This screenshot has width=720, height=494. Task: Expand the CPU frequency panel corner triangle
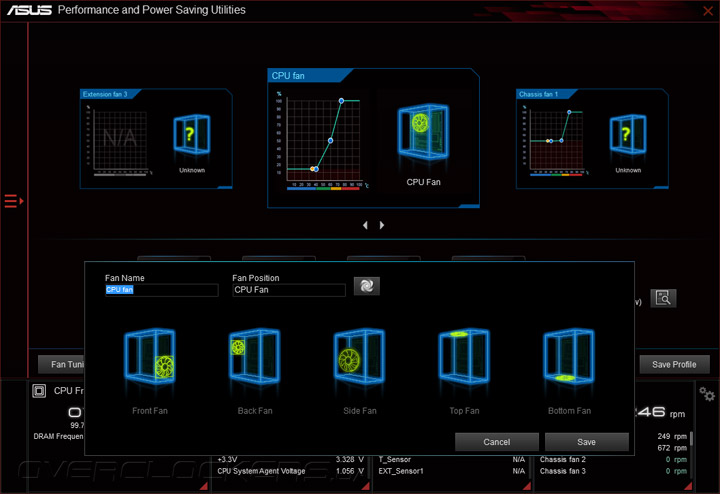pos(203,486)
